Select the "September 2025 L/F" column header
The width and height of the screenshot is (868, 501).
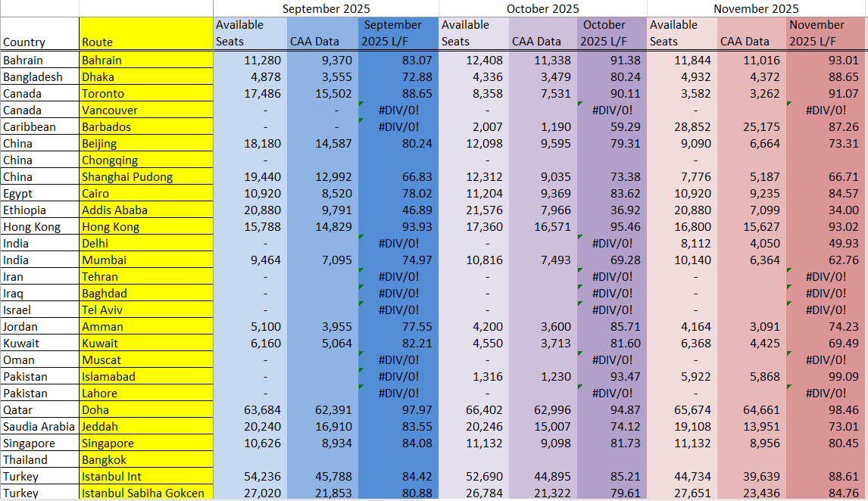point(398,34)
